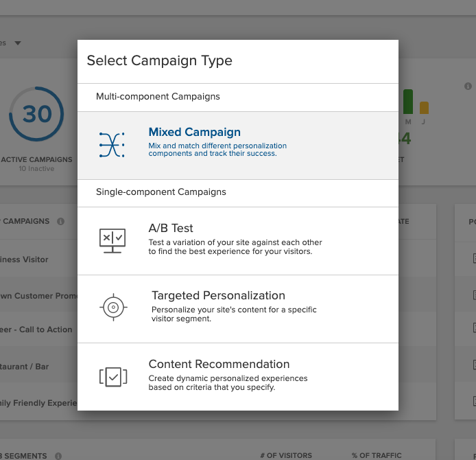Open the dropdown arrow in background header
This screenshot has height=460, width=476.
coord(18,43)
